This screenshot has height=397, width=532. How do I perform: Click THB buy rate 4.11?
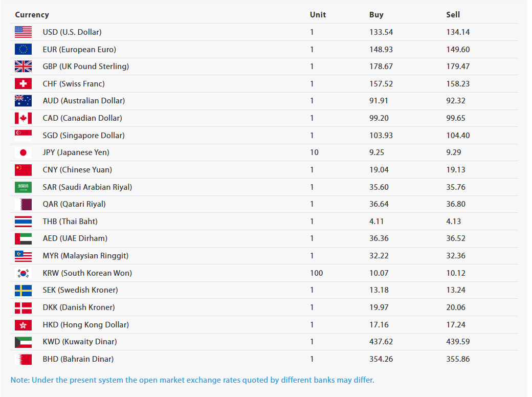click(x=376, y=221)
